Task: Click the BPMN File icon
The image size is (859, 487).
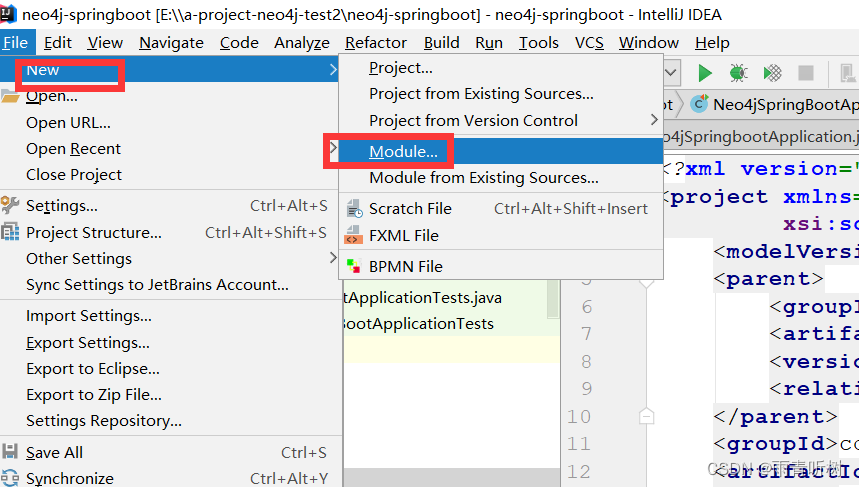Action: click(x=354, y=266)
